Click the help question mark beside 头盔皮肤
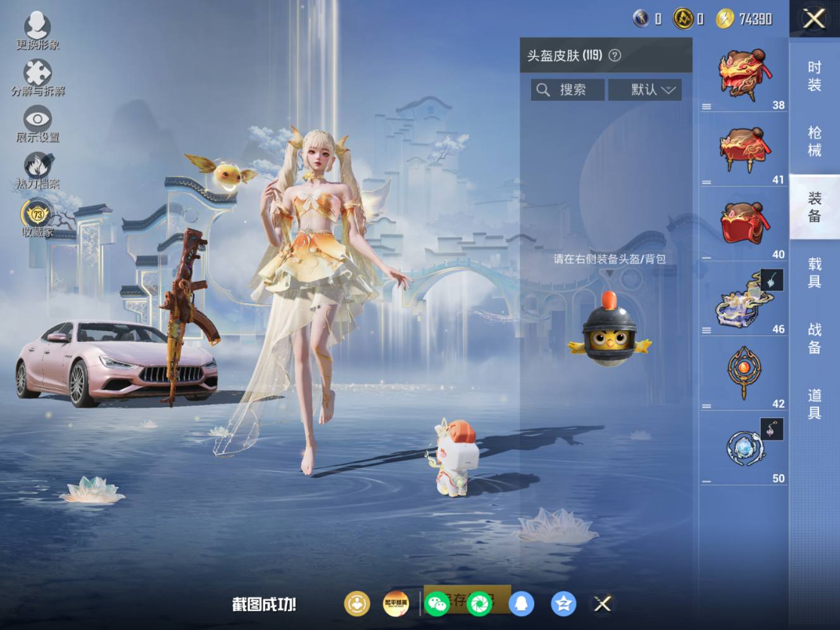 click(614, 55)
